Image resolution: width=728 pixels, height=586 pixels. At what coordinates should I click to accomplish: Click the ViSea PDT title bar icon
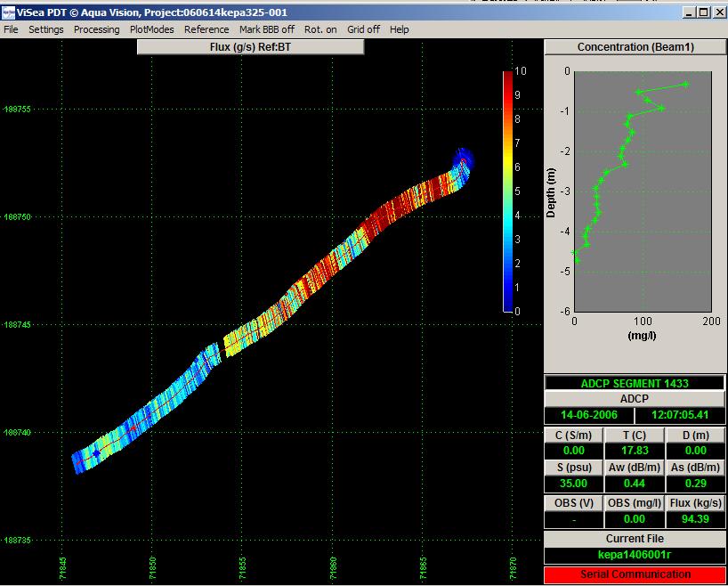8,12
